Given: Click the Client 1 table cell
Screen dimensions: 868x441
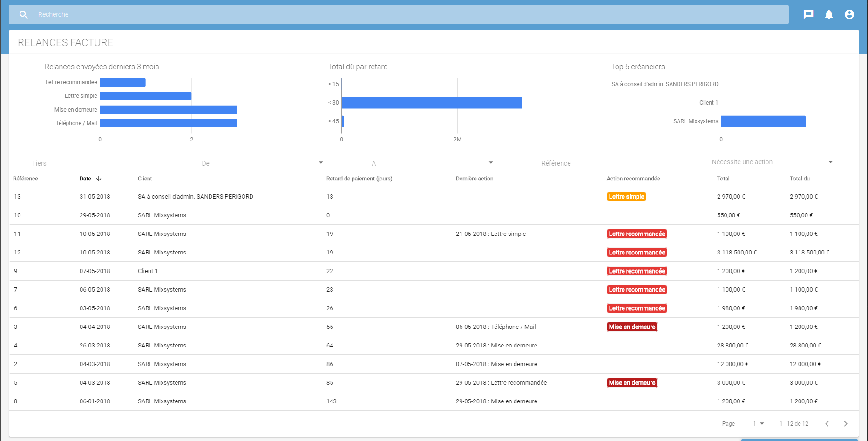Looking at the screenshot, I should [x=148, y=271].
